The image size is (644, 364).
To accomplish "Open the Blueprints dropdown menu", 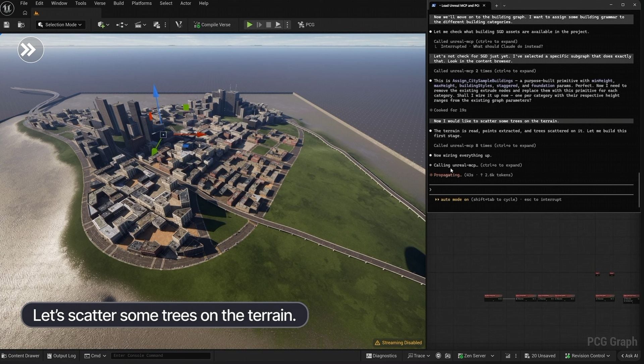I will point(122,24).
